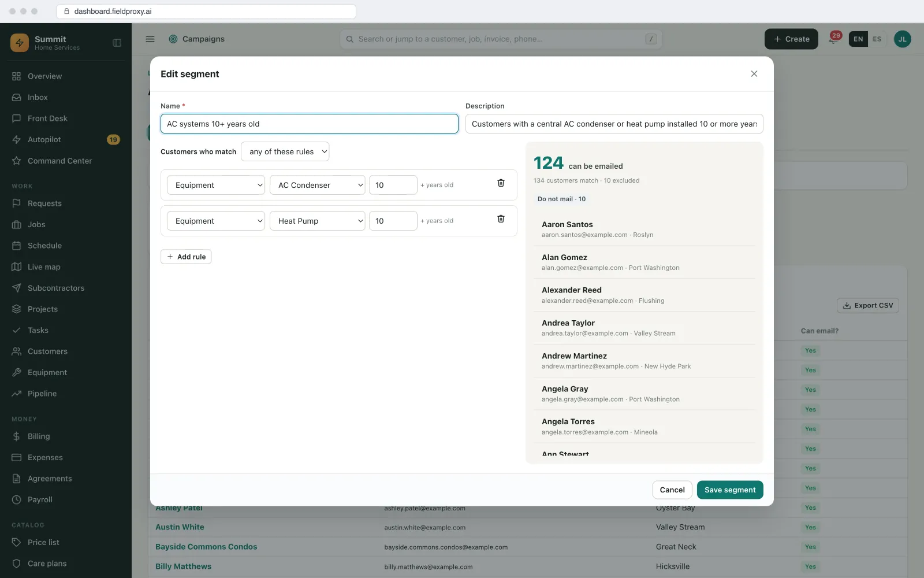Close the Edit segment dialog
The image size is (924, 578).
[x=754, y=74]
